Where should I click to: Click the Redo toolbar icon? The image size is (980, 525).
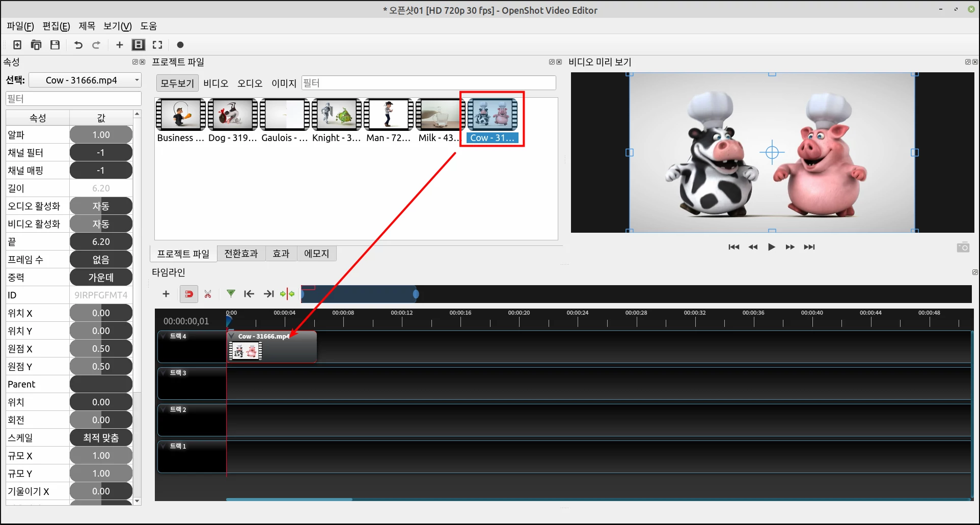pyautogui.click(x=96, y=45)
